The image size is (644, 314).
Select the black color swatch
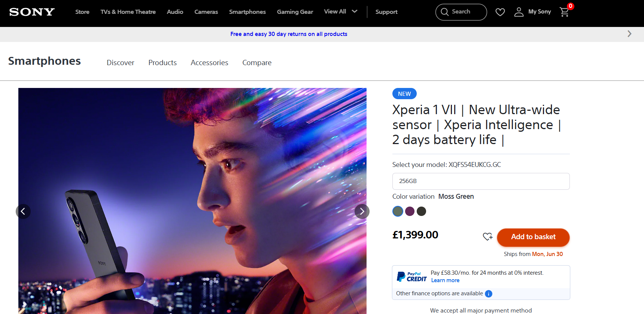coord(421,211)
